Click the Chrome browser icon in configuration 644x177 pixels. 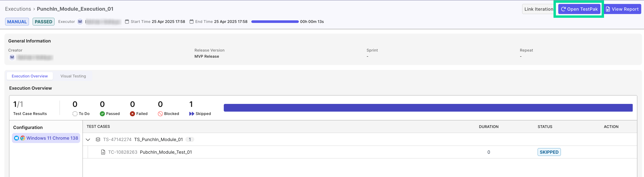23,138
